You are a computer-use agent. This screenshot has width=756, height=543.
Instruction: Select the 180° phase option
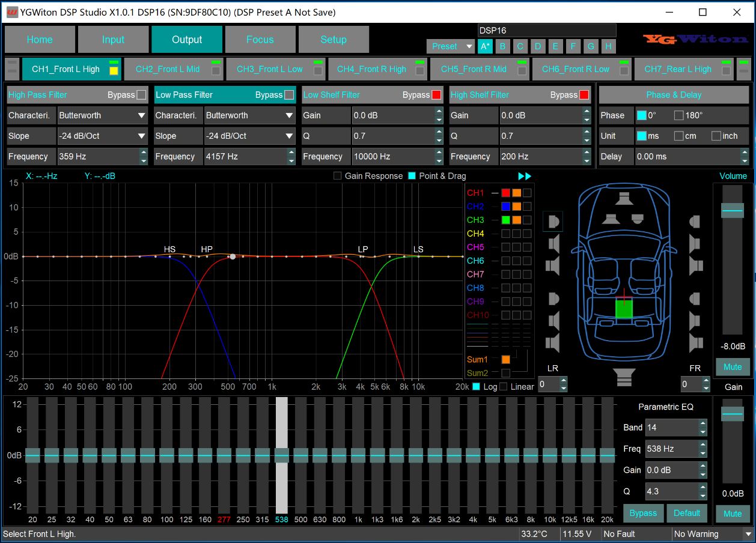pyautogui.click(x=678, y=115)
